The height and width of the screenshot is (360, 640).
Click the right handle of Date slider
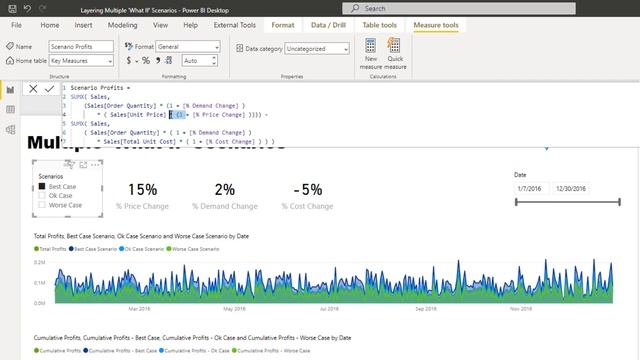(619, 202)
